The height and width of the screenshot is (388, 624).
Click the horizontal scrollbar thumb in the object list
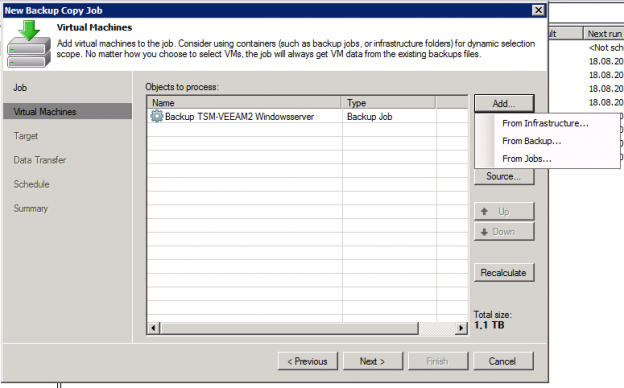[x=289, y=328]
